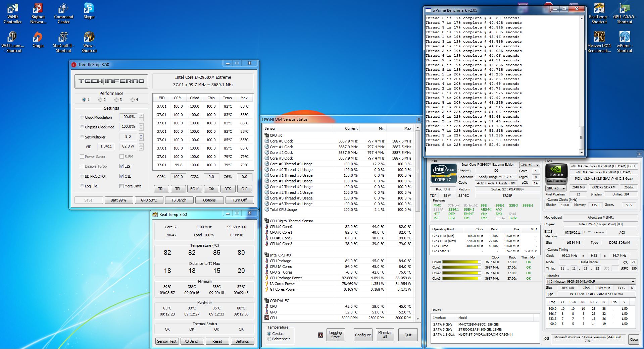Uncheck the C1E checkbox

point(122,176)
